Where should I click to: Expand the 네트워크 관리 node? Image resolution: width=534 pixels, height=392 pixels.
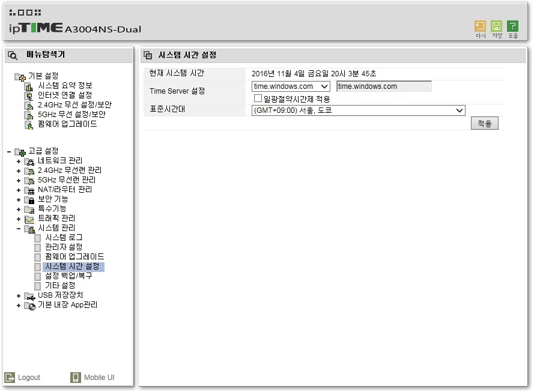[x=19, y=161]
